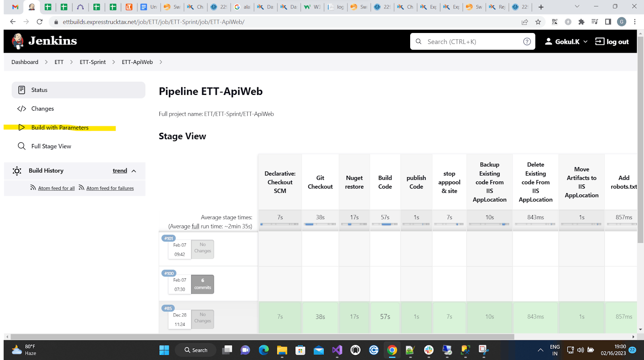Click the Git Checkout average time bar

[320, 224]
